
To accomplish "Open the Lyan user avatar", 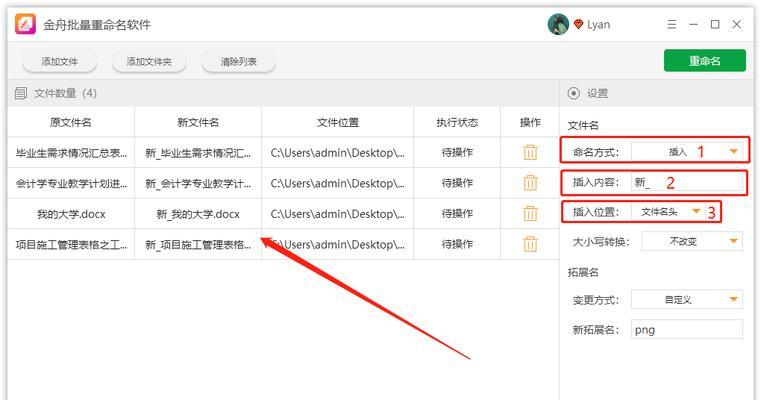I will point(558,24).
